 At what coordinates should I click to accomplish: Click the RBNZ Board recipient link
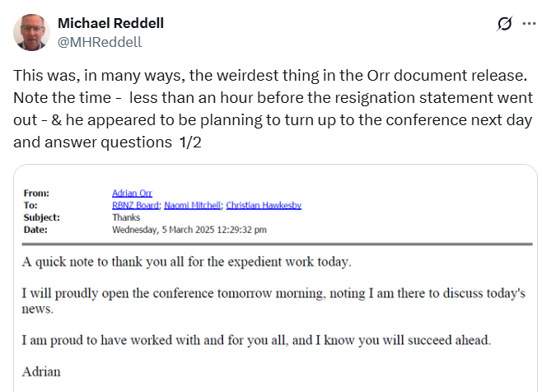[x=135, y=205]
